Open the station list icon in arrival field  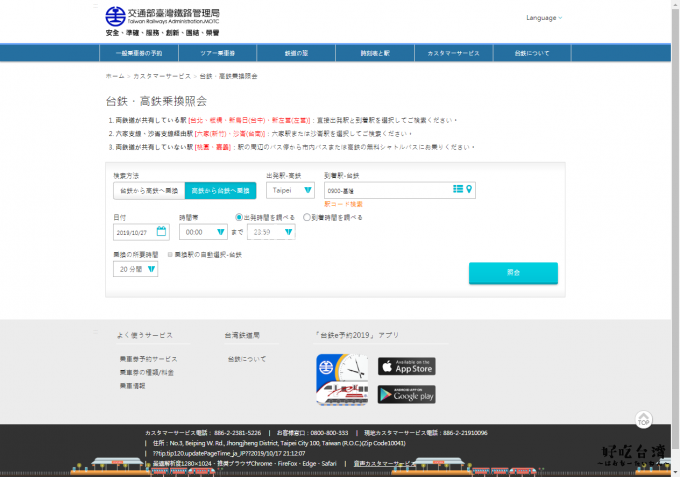(458, 188)
